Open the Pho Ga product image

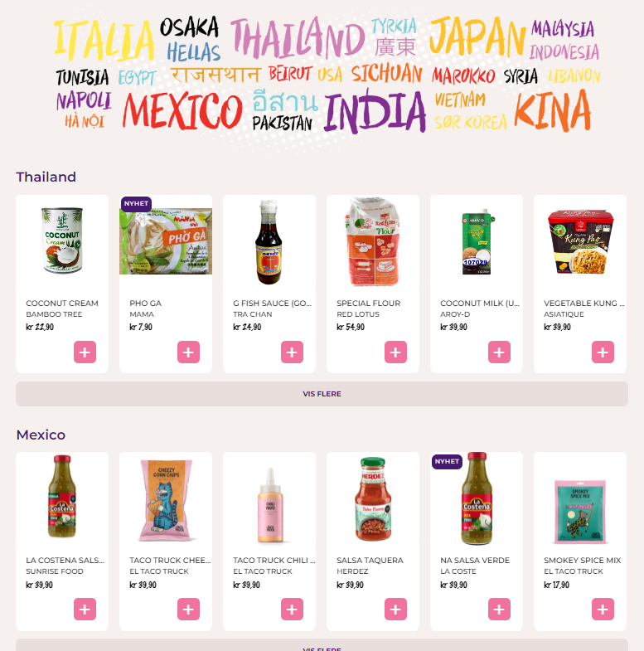tap(166, 241)
